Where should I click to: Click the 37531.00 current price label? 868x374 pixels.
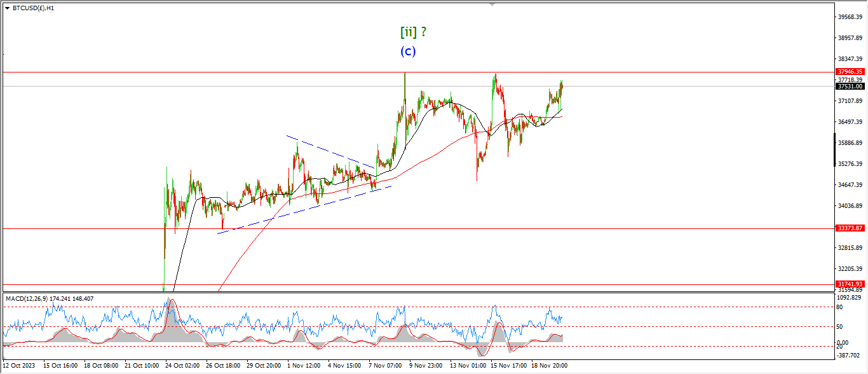[849, 86]
